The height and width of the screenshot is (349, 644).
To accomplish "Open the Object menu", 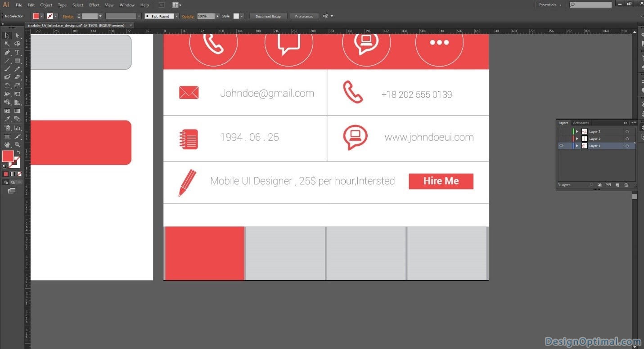I will click(x=46, y=5).
